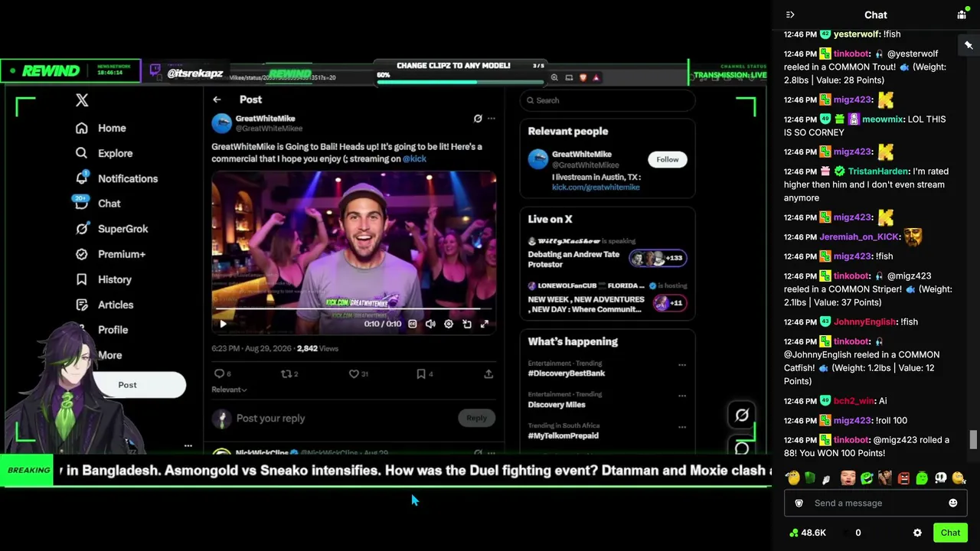This screenshot has height=551, width=980.
Task: Open the 48.6K channel points balance
Action: [x=808, y=533]
